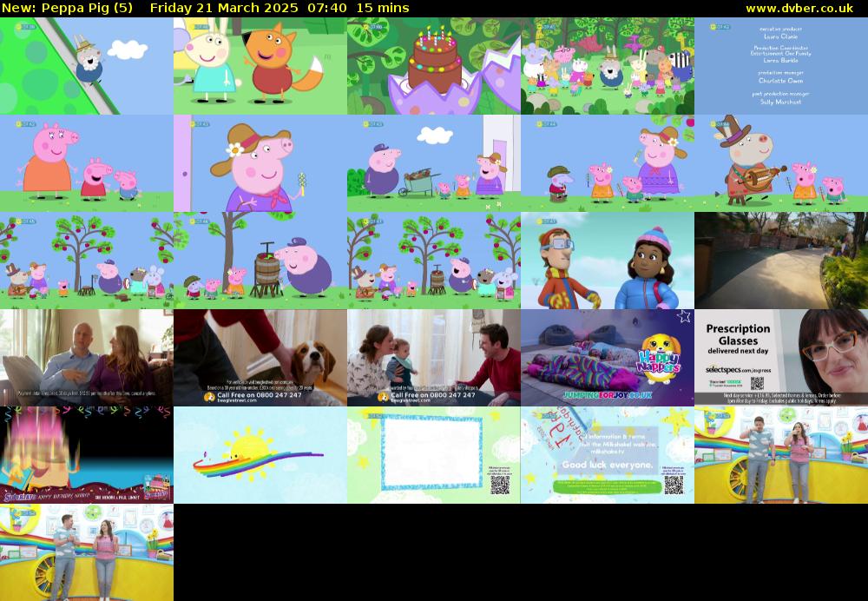This screenshot has height=601, width=868.
Task: Select thumbnail of Mummy Pig with Peppa and George
Action: click(x=86, y=163)
